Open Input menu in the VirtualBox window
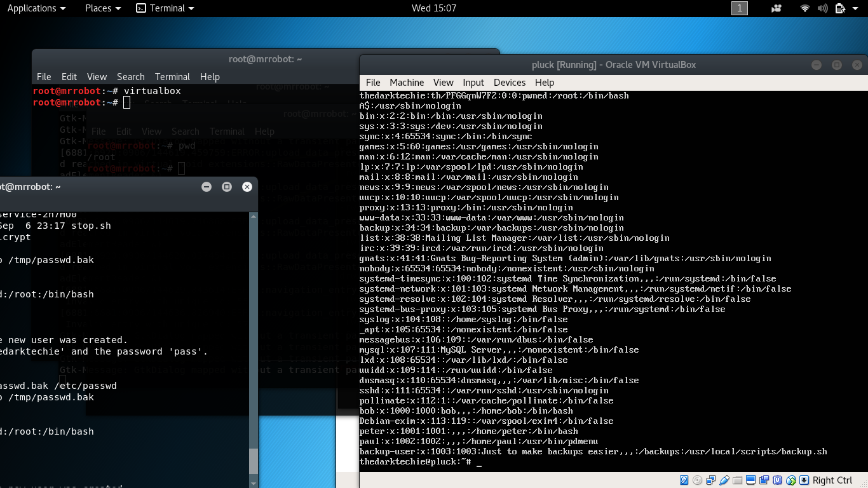Image resolution: width=868 pixels, height=488 pixels. (473, 83)
